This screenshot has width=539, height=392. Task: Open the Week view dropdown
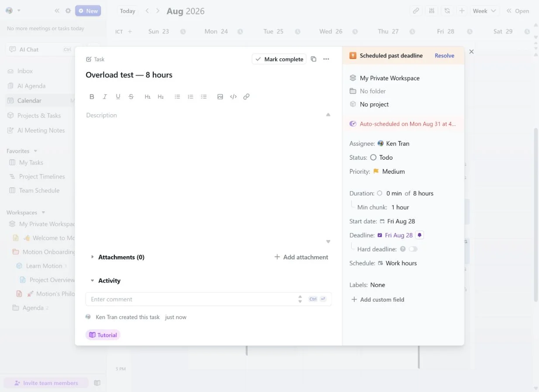[x=485, y=11]
